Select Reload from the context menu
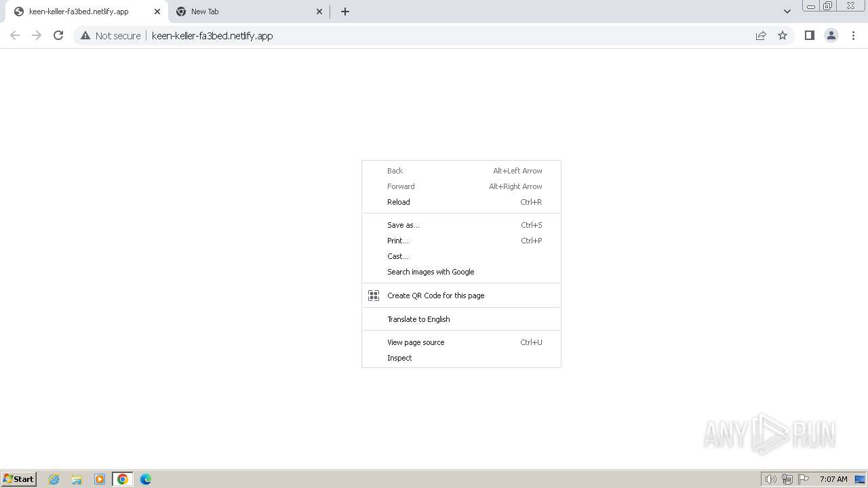The image size is (868, 488). (x=461, y=202)
